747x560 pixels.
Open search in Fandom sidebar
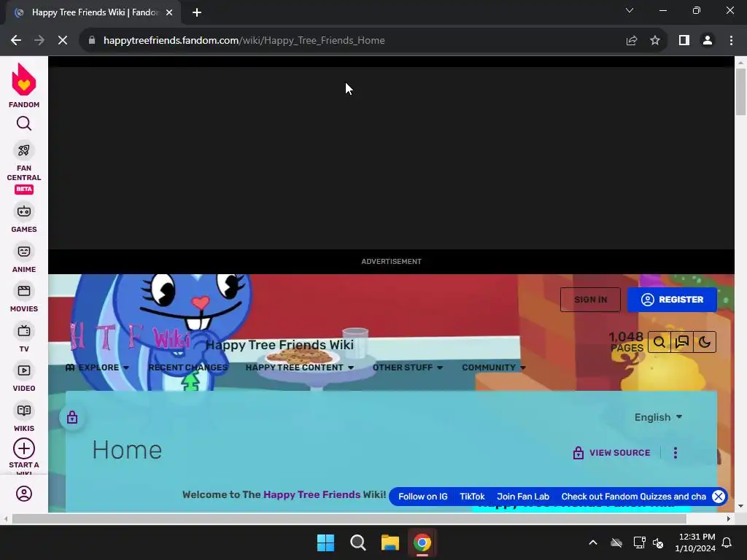pos(24,124)
